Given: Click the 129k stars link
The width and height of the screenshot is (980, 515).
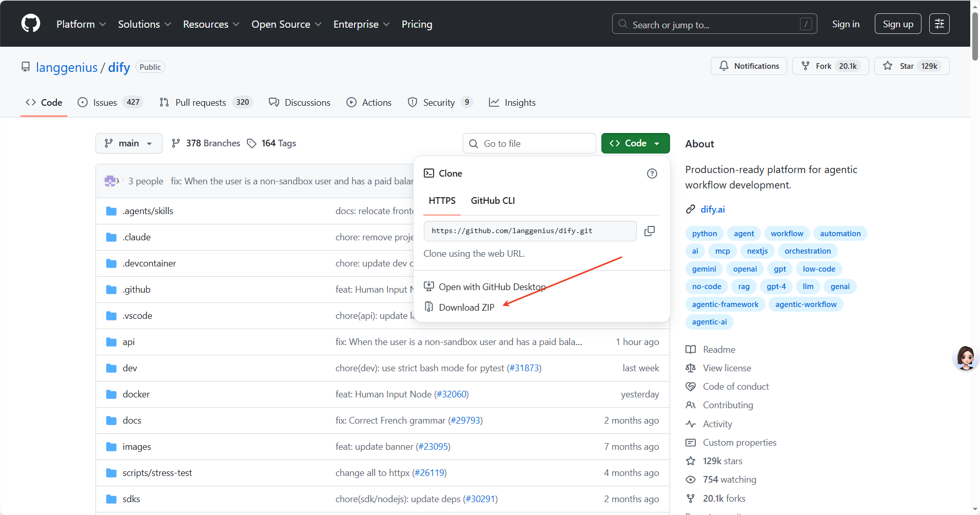Looking at the screenshot, I should [722, 461].
